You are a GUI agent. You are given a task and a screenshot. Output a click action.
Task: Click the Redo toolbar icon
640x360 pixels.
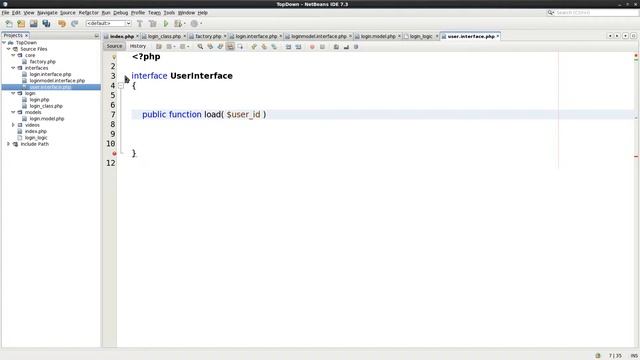(x=74, y=24)
